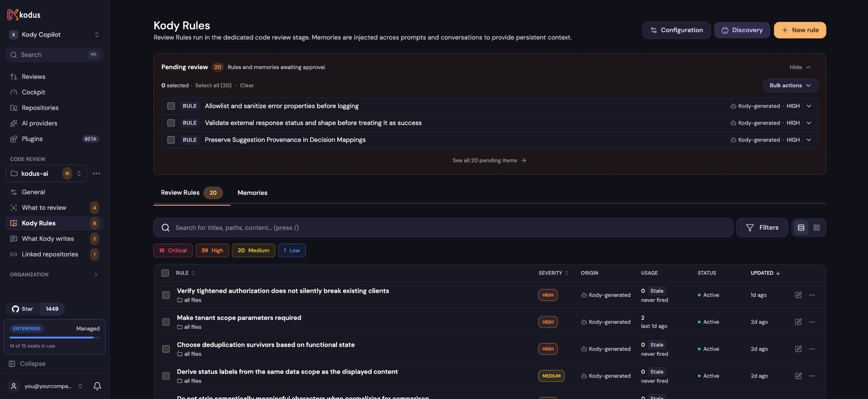Check 'Validate external response status' pending rule
868x399 pixels.
(171, 123)
